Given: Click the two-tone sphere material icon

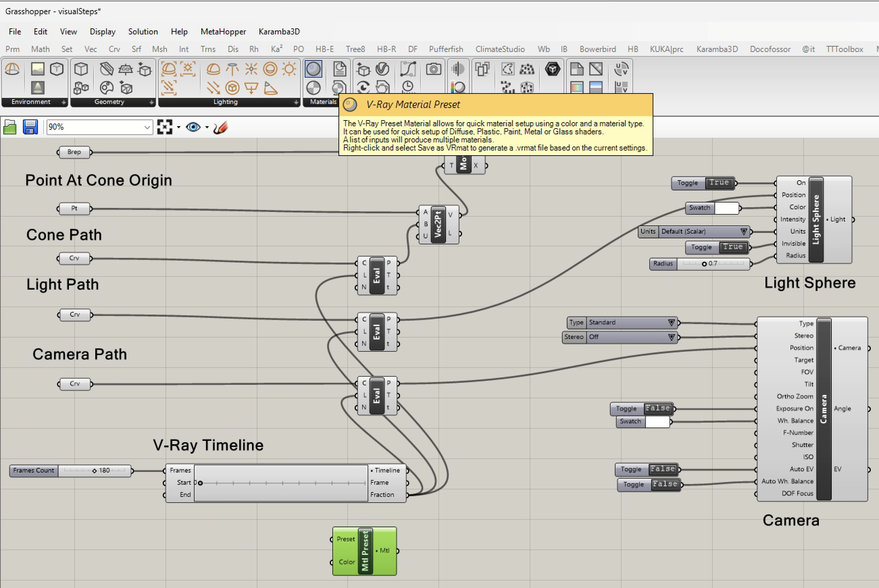Looking at the screenshot, I should [x=313, y=88].
